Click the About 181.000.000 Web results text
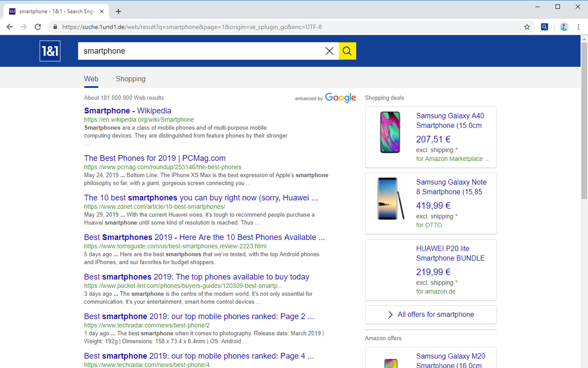This screenshot has width=588, height=368. click(124, 98)
